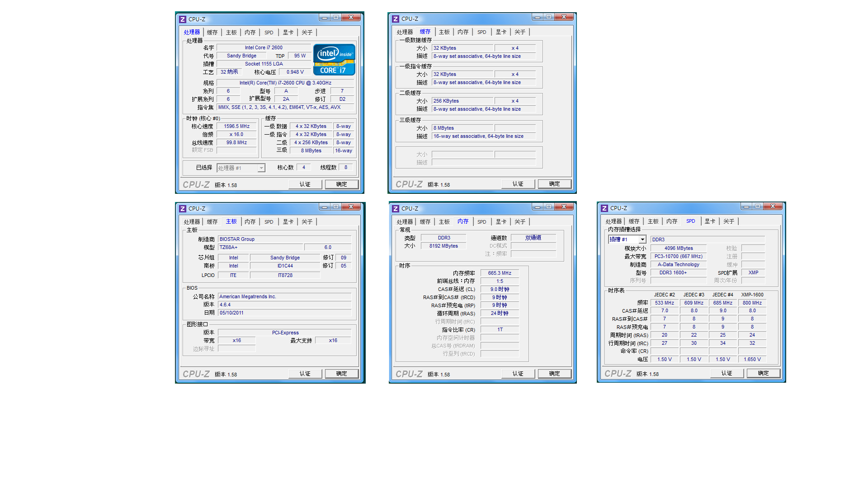Click XMP-1600 frequency 800 MHz cell
Image resolution: width=868 pixels, height=488 pixels.
[752, 303]
